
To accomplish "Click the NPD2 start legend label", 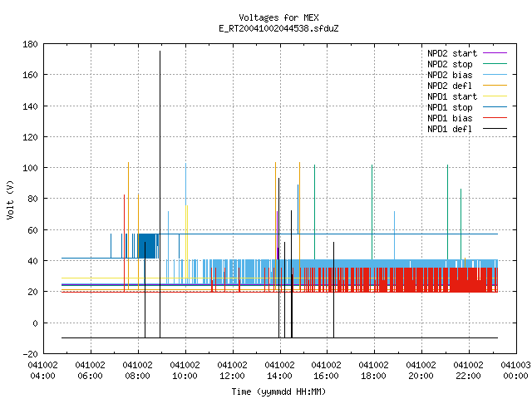I will coord(452,53).
